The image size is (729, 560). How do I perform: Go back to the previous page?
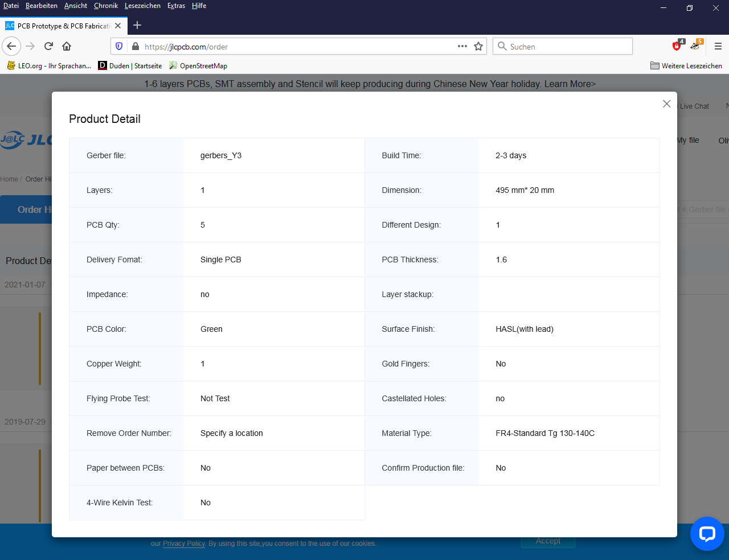coord(11,46)
